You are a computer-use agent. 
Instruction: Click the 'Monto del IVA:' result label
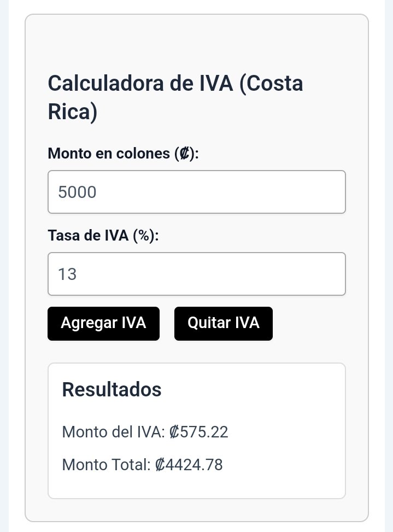[x=114, y=432]
